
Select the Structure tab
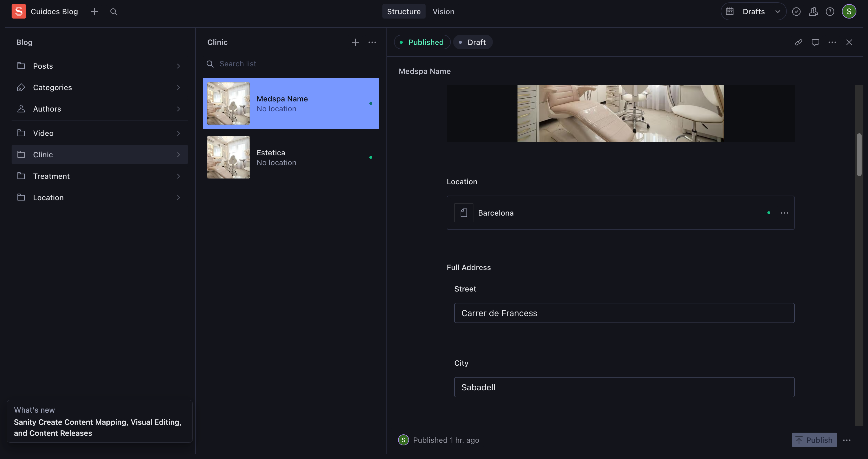[x=404, y=12]
